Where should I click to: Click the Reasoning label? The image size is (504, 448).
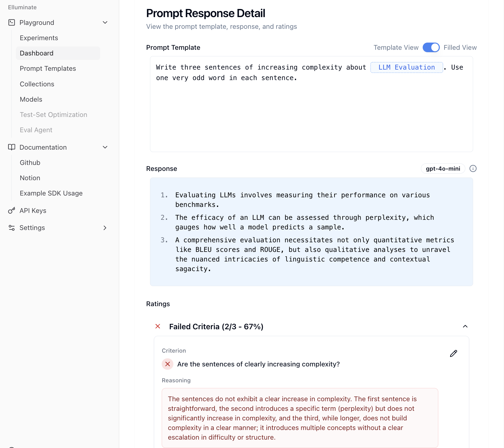click(176, 380)
